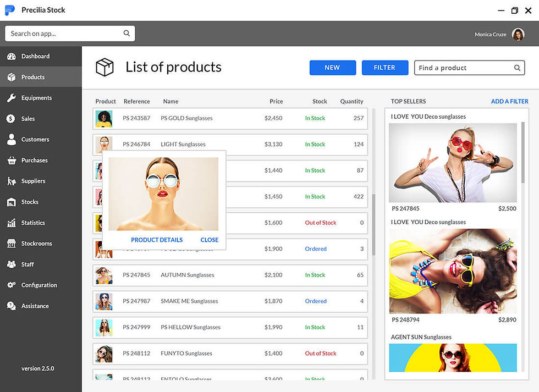Click PS GOLD Sunglasses product thumbnail
Screen dimensions: 539x392
104,119
